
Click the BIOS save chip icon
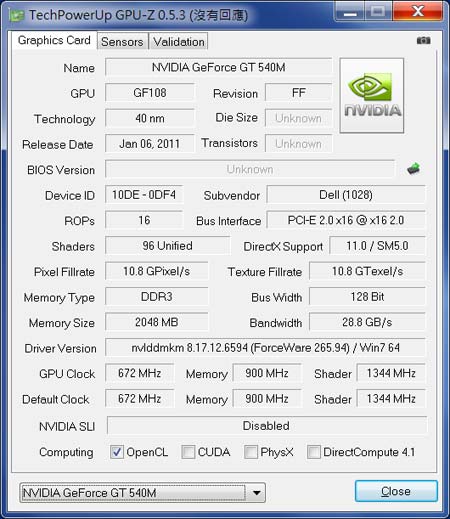point(413,169)
